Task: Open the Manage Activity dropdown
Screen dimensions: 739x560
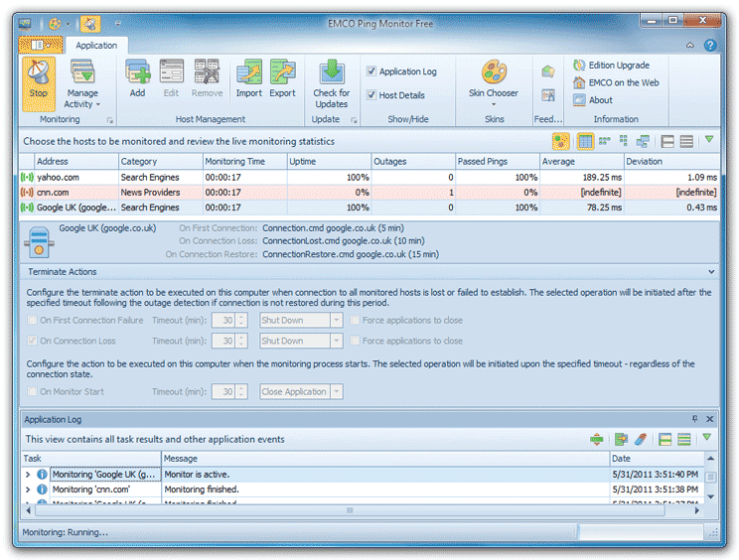Action: [82, 98]
